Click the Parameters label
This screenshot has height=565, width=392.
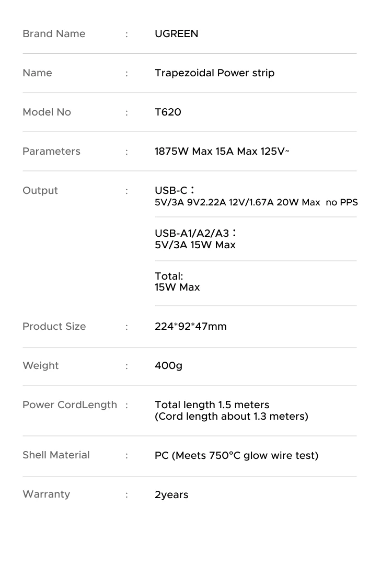click(52, 152)
